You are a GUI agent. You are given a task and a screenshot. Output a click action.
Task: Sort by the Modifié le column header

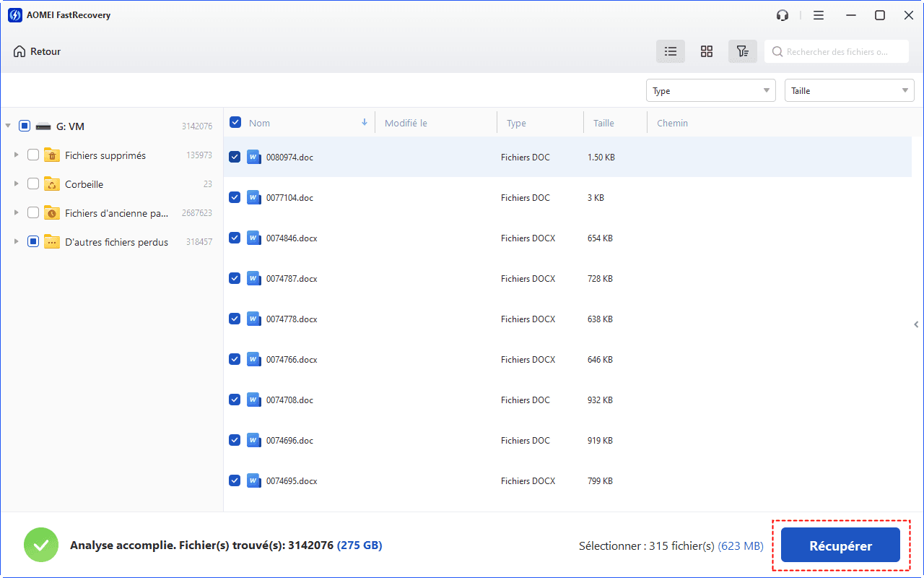click(406, 123)
